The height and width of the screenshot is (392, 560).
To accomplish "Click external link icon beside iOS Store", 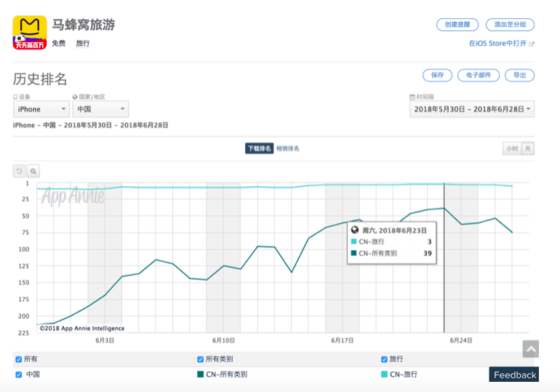I will click(x=532, y=44).
